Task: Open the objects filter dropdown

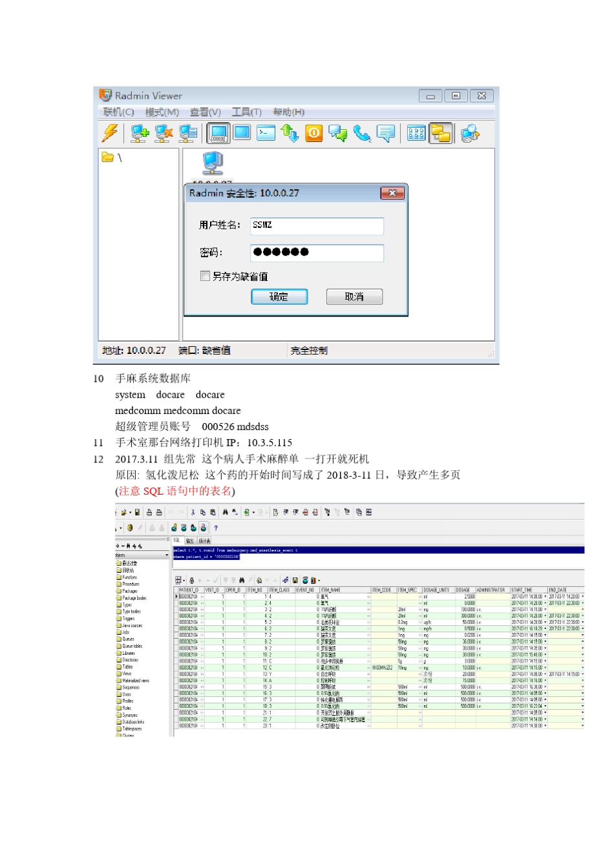Action: 166,555
